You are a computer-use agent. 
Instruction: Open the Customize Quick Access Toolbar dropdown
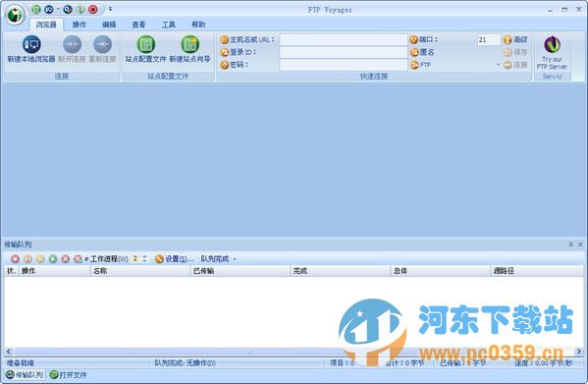[110, 9]
